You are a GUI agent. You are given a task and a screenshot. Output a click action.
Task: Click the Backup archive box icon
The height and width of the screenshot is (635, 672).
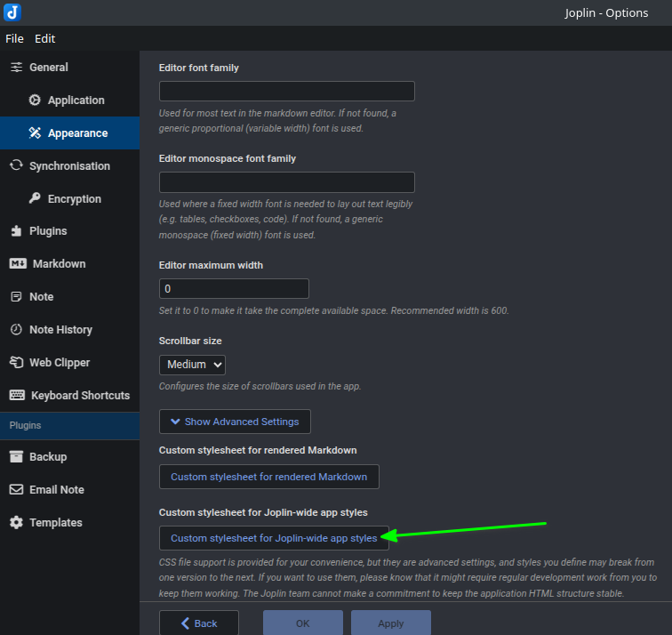(16, 456)
